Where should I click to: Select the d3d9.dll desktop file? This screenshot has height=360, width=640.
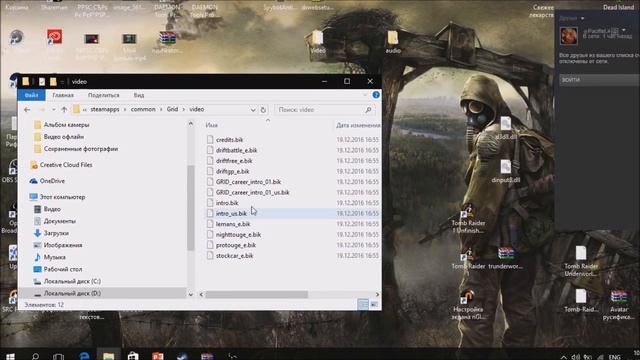point(506,128)
